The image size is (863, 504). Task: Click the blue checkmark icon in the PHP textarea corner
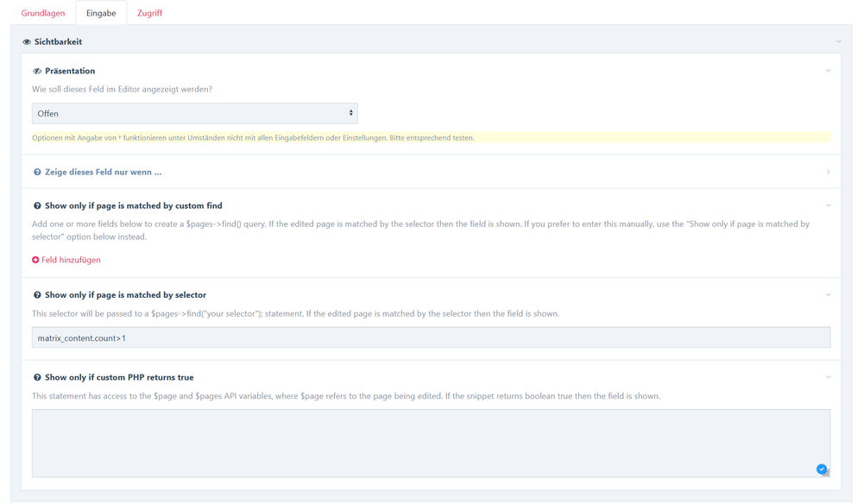tap(822, 469)
